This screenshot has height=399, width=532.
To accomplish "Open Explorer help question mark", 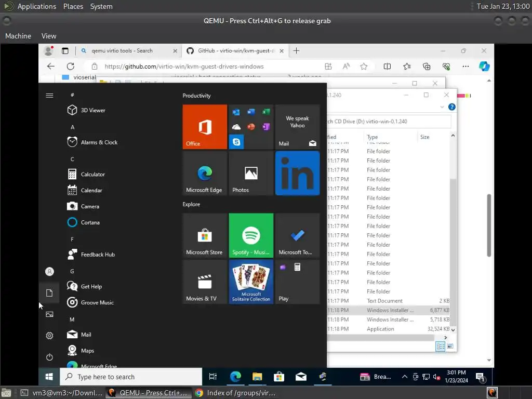I will point(451,107).
